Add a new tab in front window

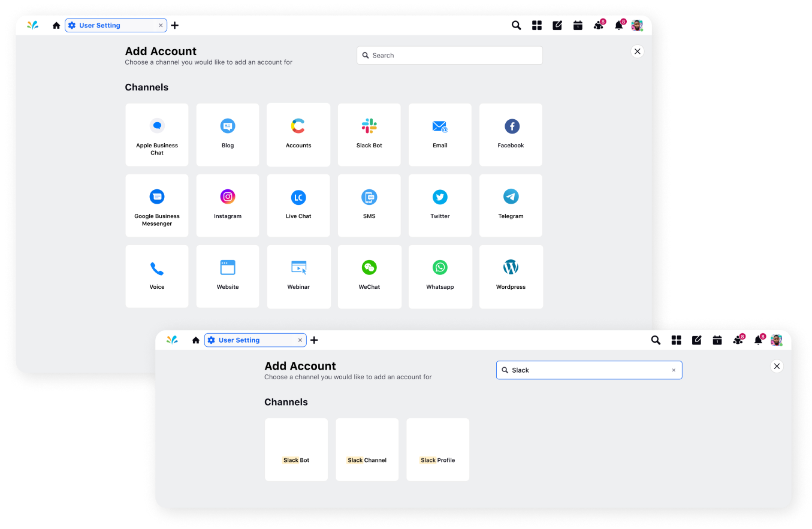(314, 340)
